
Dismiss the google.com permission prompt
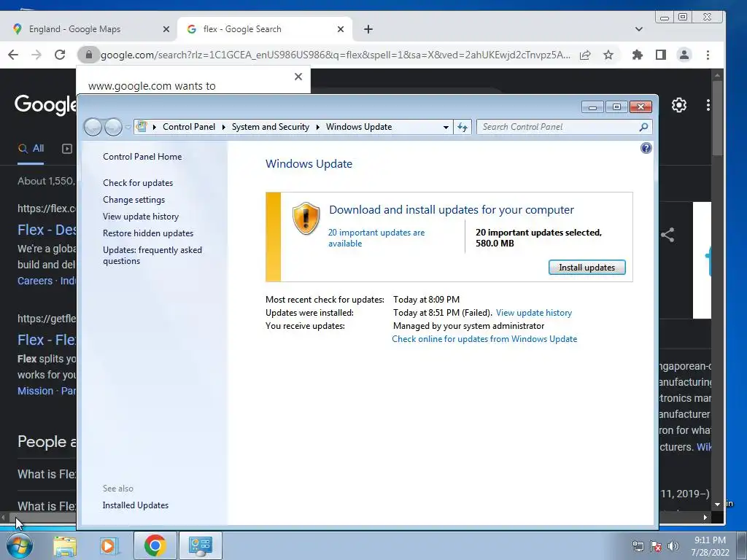pyautogui.click(x=298, y=76)
